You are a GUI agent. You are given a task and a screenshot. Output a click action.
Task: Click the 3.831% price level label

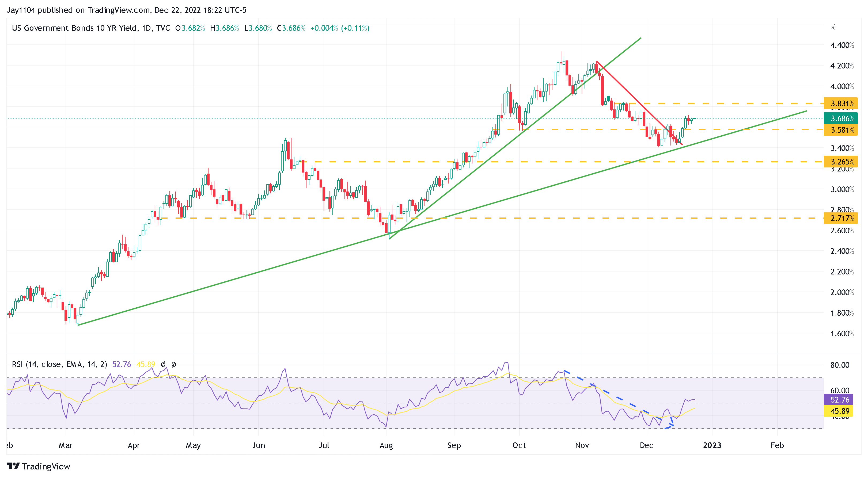pyautogui.click(x=841, y=104)
